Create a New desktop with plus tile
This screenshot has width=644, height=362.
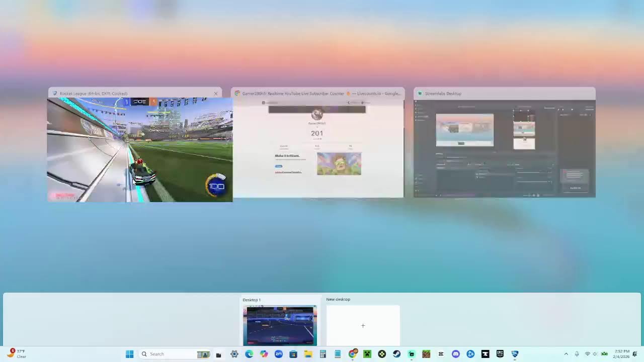coord(363,325)
